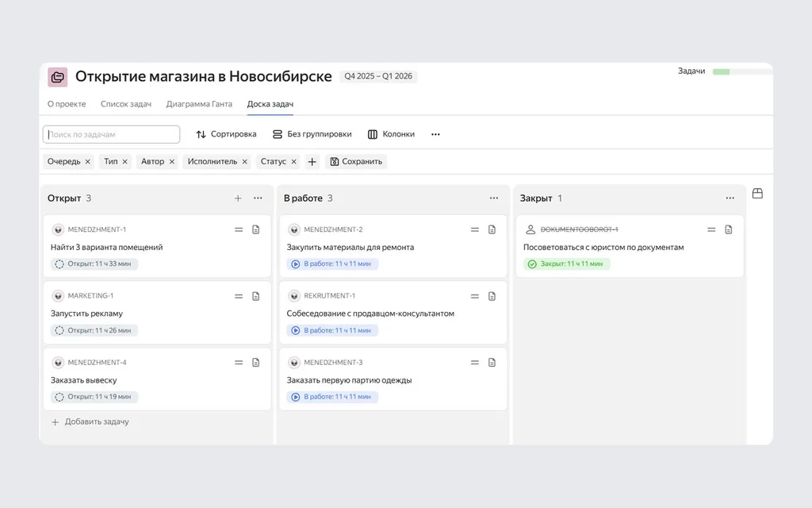The height and width of the screenshot is (508, 812).
Task: Click the project folder icon beside the title
Action: (57, 77)
